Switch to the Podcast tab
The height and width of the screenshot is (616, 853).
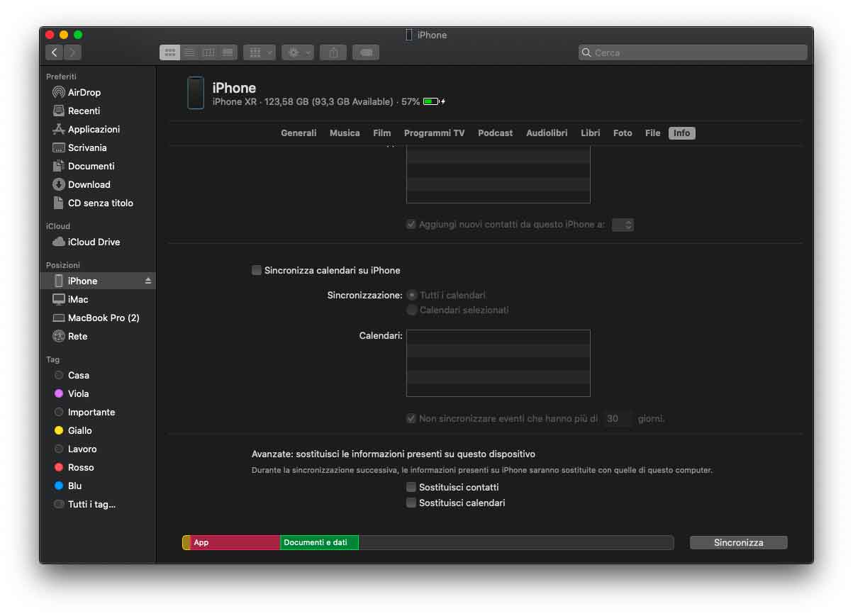495,133
